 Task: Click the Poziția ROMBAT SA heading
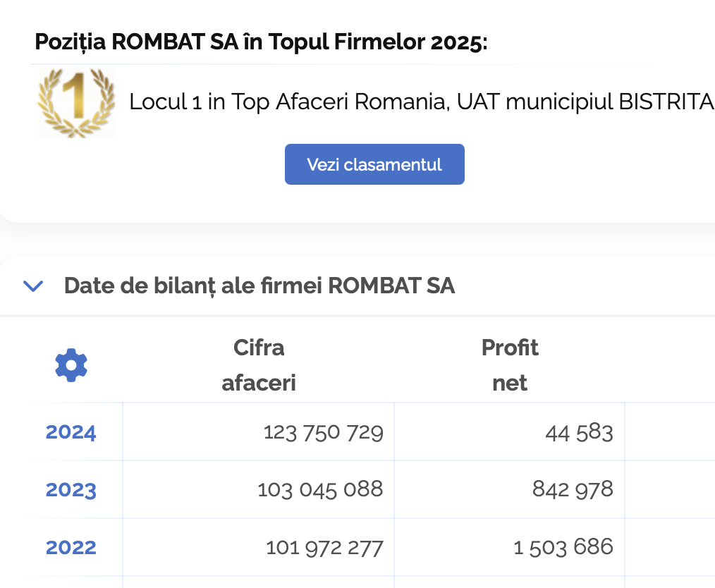pos(261,42)
